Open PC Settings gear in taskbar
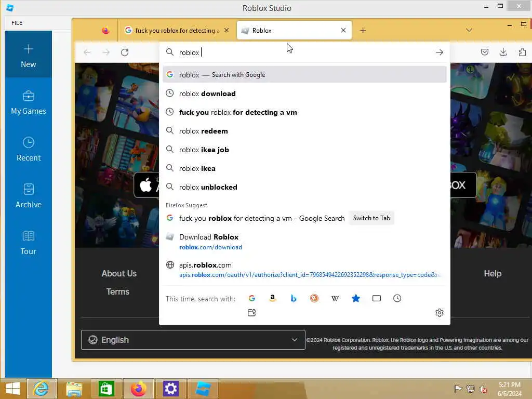532x399 pixels. (170, 389)
